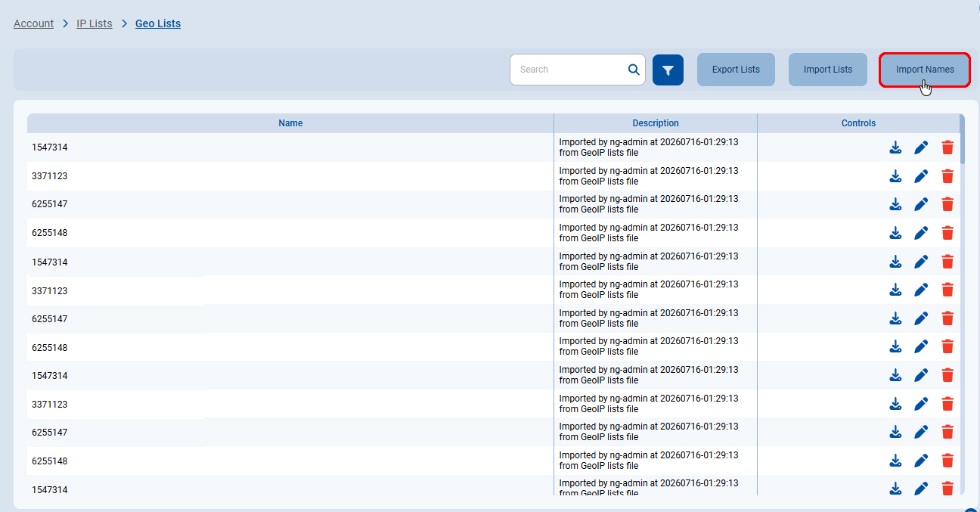The width and height of the screenshot is (980, 512).
Task: Edit the first 6255148 list
Action: pyautogui.click(x=921, y=233)
